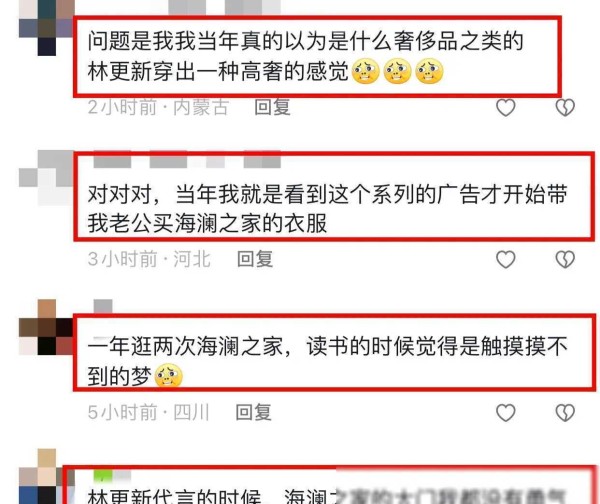
Task: Like the Hebei comment with heart icon
Action: [505, 259]
